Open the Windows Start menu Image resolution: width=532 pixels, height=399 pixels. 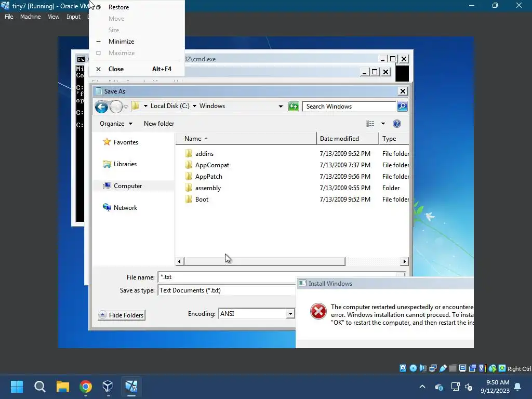pyautogui.click(x=17, y=387)
